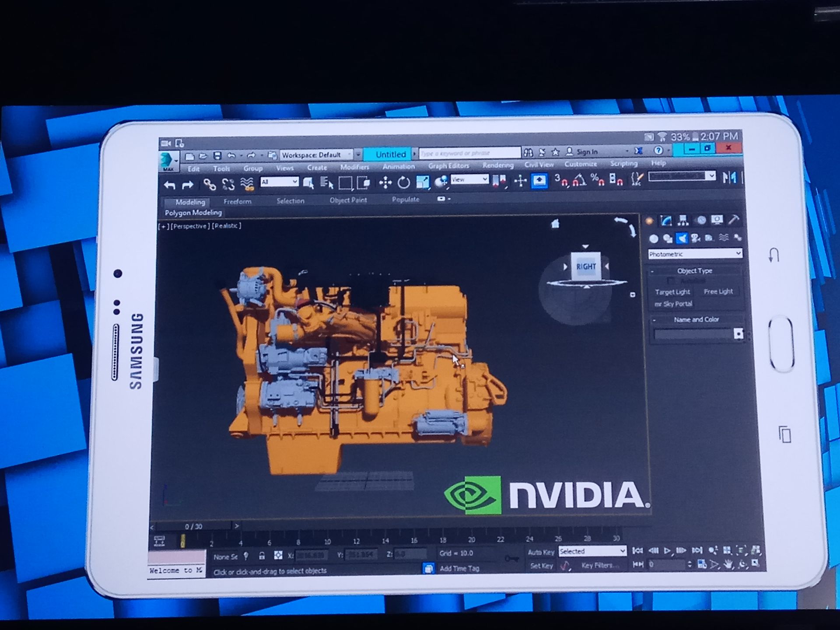Select the Space Warps category icon
This screenshot has height=630, width=840.
point(724,238)
